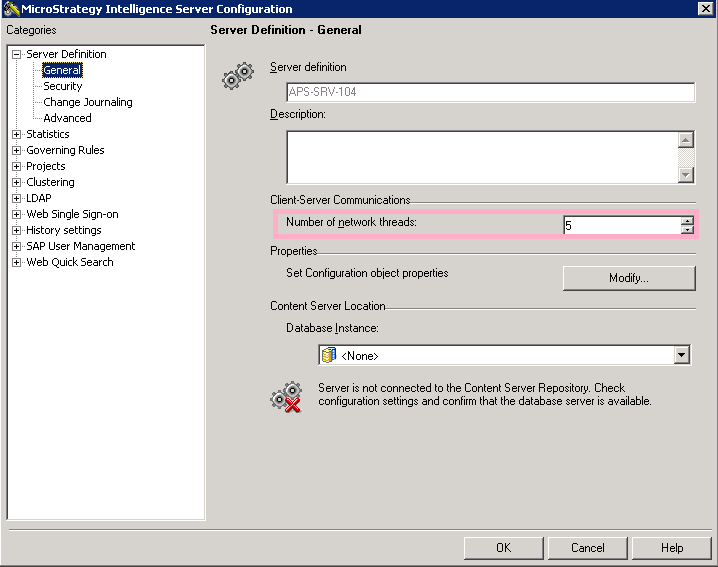The width and height of the screenshot is (718, 567).
Task: Select the Clustering category
Action: point(50,182)
